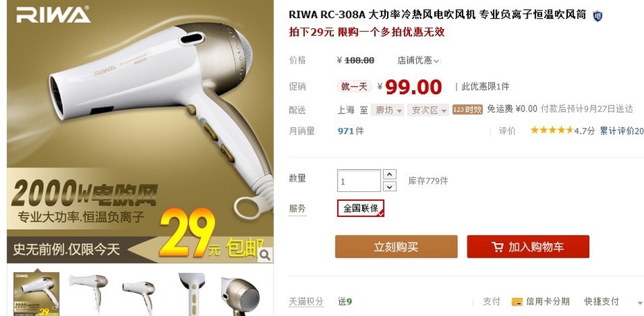
Task: Decrease quantity with the down arrow
Action: pyautogui.click(x=389, y=186)
